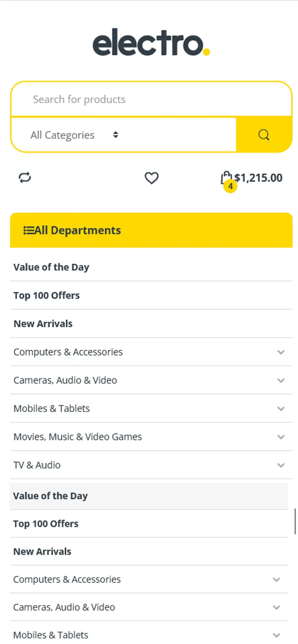Viewport: 298px width, 644px height.
Task: Expand Movies, Music & Video Games chevron
Action: [x=281, y=437]
